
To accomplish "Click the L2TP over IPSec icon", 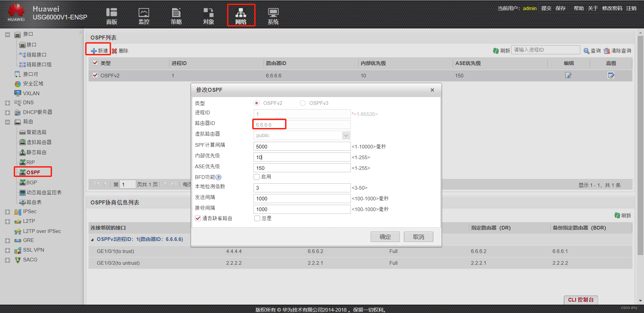I will coord(18,231).
